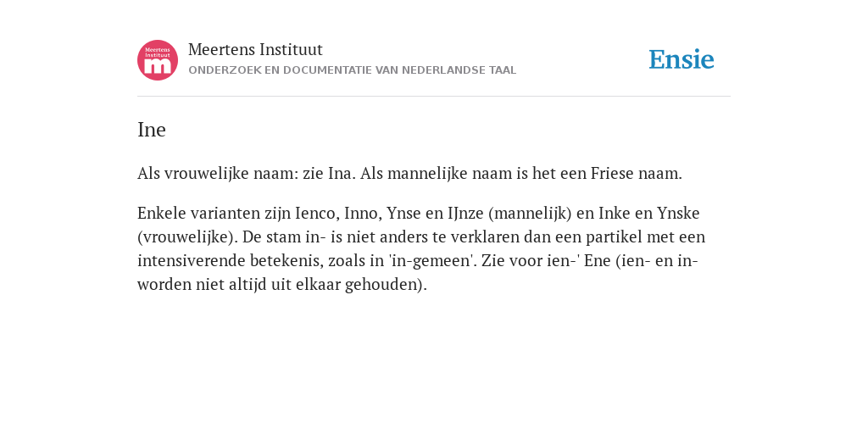The height and width of the screenshot is (434, 868).
Task: Open the Ensie logo link
Action: tap(681, 60)
